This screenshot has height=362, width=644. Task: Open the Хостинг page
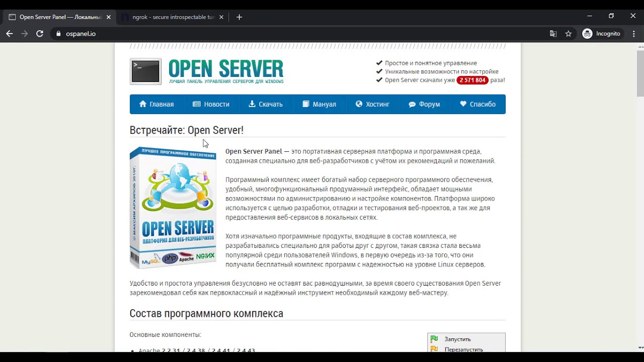pyautogui.click(x=372, y=104)
